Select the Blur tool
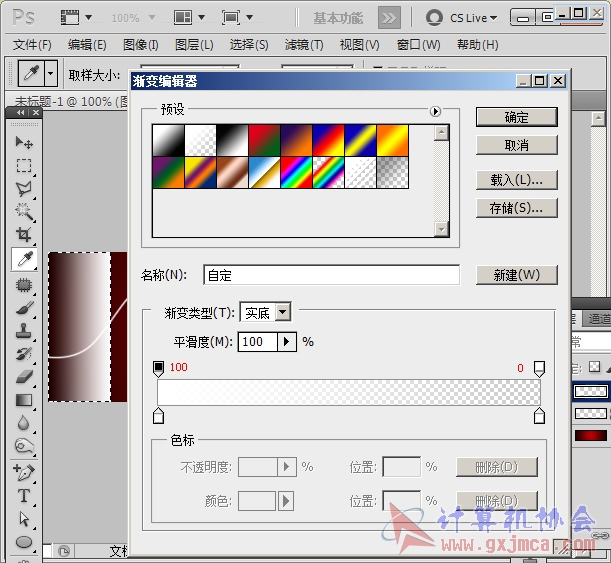 click(x=24, y=423)
